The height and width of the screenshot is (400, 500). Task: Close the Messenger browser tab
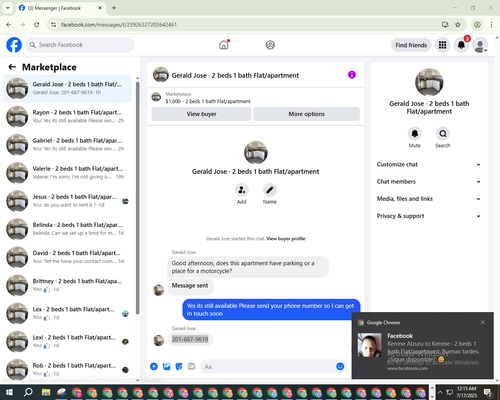pyautogui.click(x=100, y=8)
